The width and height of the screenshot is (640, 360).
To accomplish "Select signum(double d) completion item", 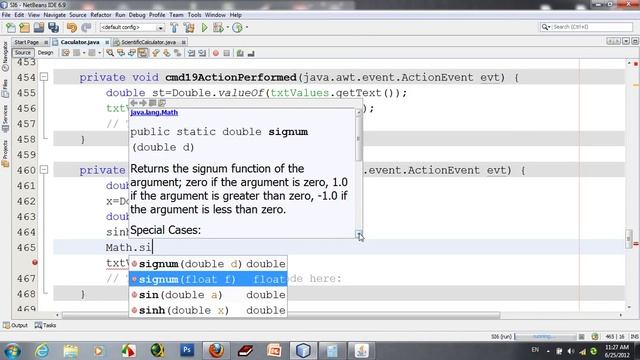I will click(208, 264).
